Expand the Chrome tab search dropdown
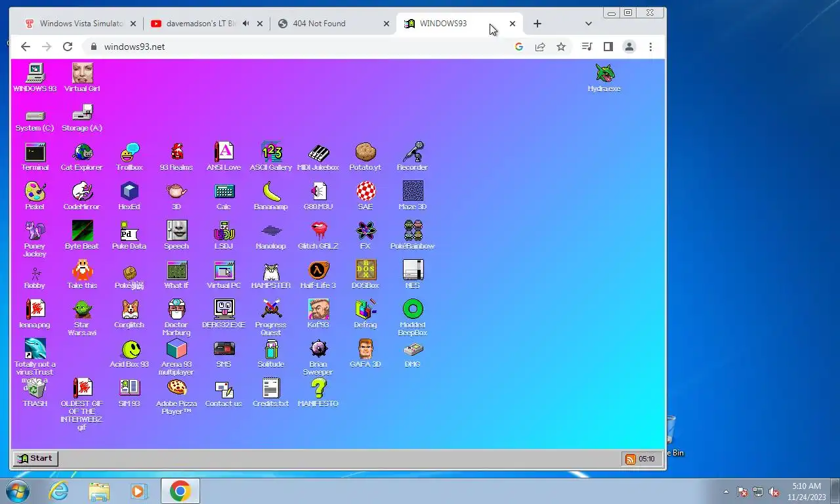840x504 pixels. coord(588,24)
